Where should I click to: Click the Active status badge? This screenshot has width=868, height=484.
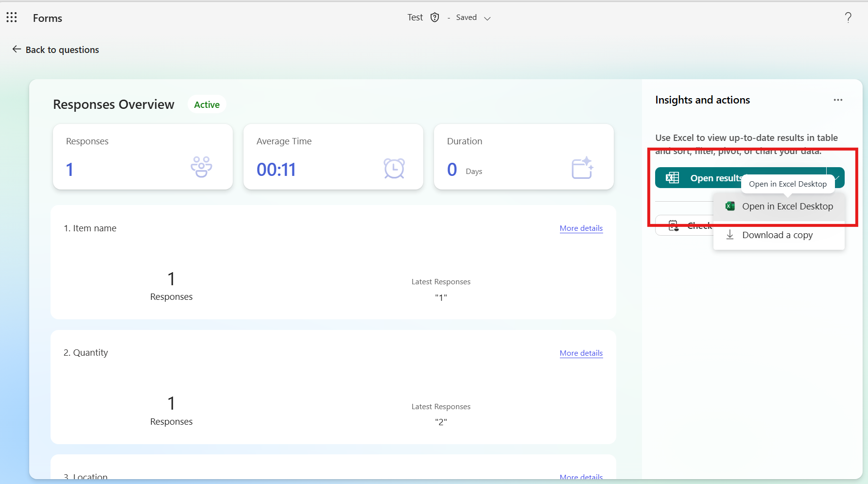point(207,104)
